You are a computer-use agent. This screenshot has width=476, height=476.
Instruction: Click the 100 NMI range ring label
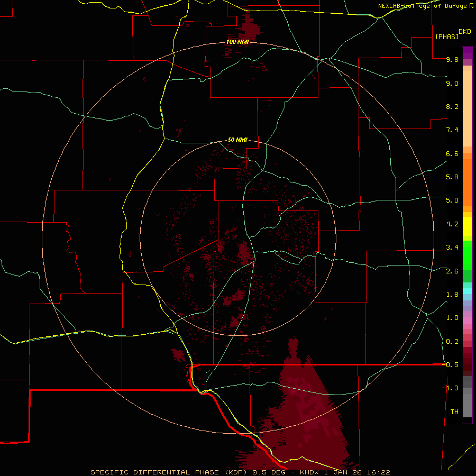pos(237,42)
